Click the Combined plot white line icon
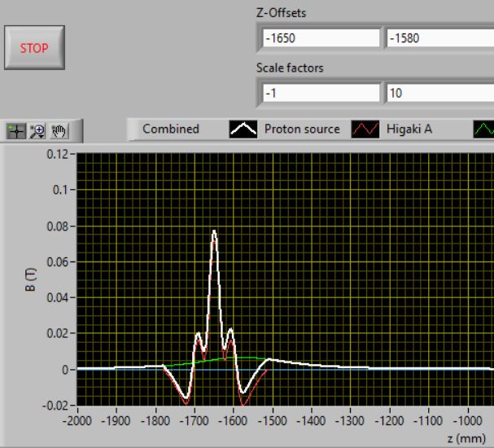The image size is (494, 448). click(241, 129)
